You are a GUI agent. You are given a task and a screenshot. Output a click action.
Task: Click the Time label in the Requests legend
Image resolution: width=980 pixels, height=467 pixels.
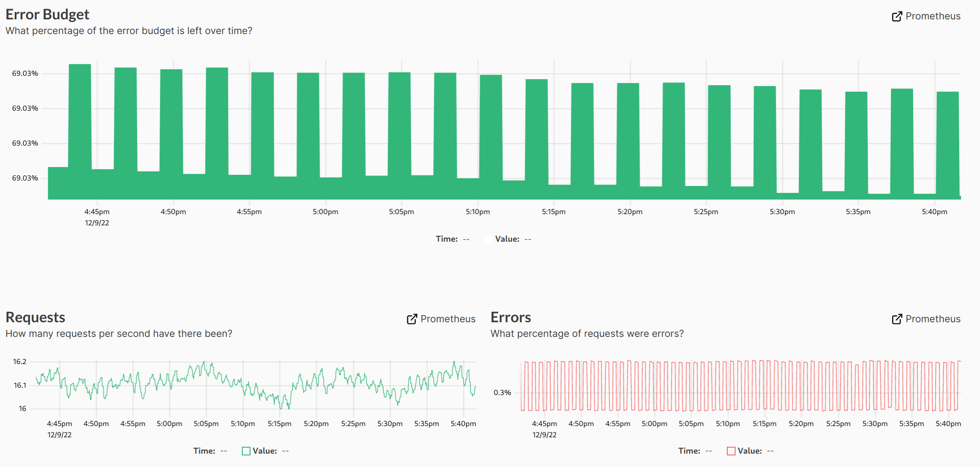pyautogui.click(x=203, y=451)
